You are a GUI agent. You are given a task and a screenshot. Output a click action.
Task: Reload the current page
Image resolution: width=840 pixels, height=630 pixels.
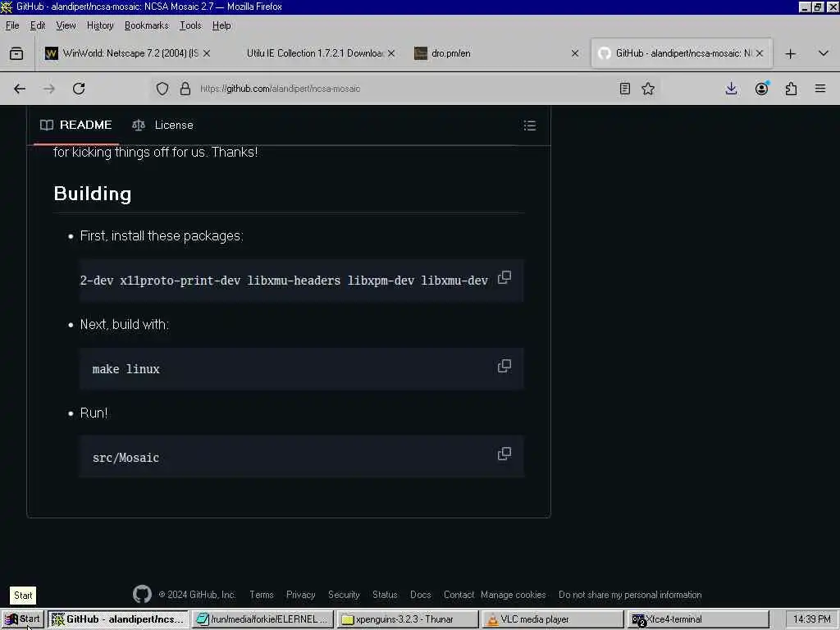(79, 89)
